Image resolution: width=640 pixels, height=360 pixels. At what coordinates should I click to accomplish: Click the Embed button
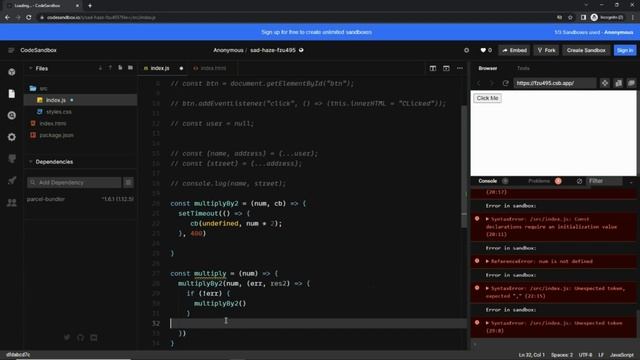(514, 50)
